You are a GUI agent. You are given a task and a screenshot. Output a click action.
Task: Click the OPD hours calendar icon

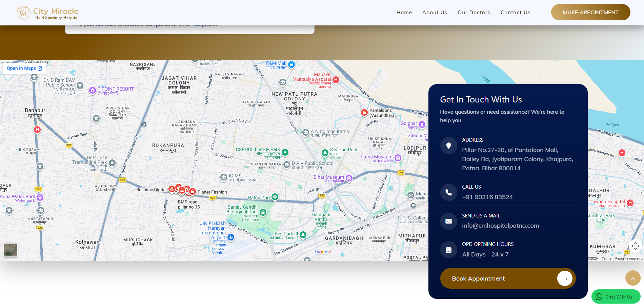tap(448, 250)
